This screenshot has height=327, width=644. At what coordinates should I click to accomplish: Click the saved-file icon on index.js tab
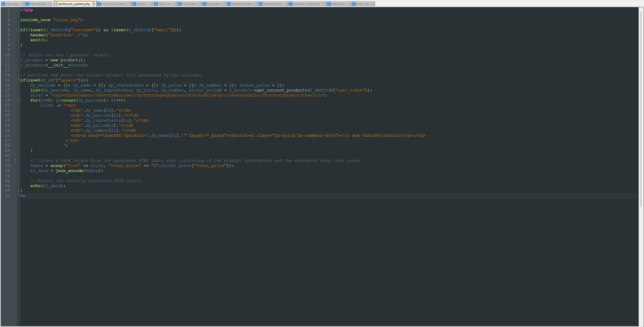coord(134,4)
